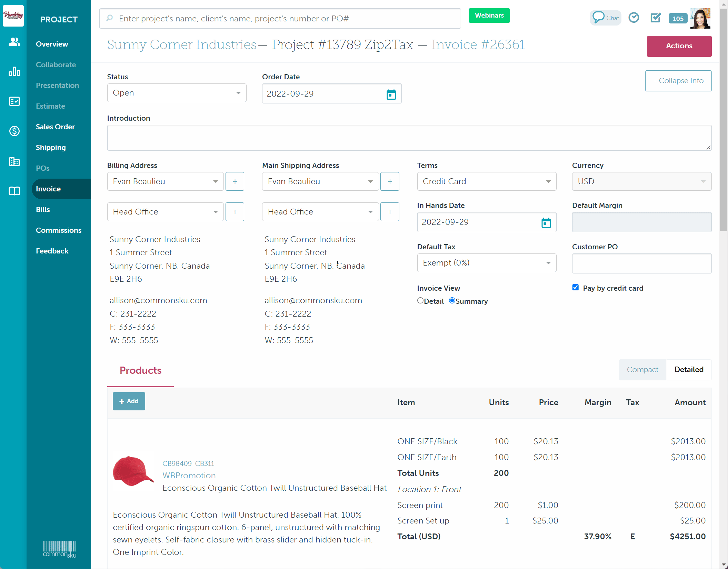Viewport: 728px width, 569px height.
Task: Open the Order Date calendar picker
Action: tap(391, 94)
